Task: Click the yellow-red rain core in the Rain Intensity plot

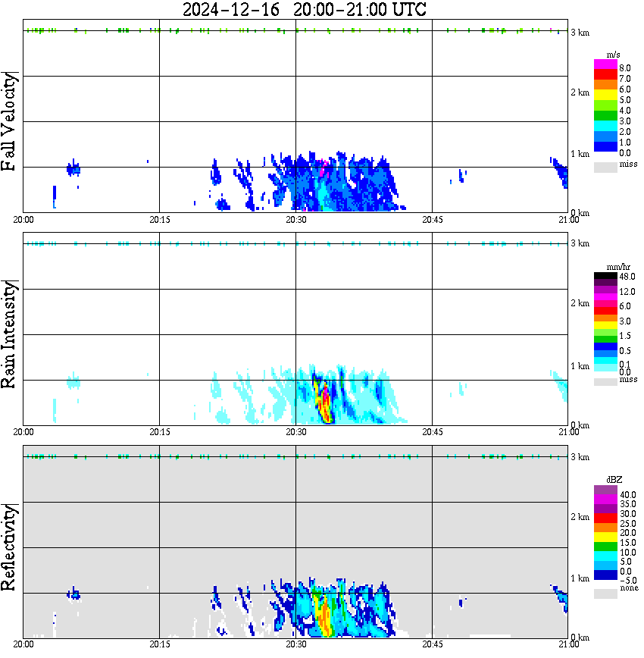Action: click(324, 403)
